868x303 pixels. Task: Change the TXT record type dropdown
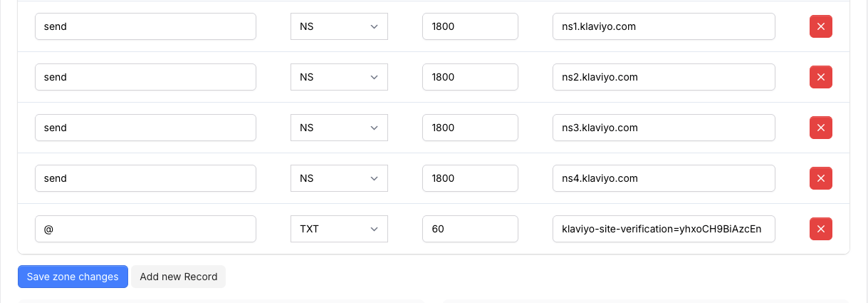pyautogui.click(x=339, y=229)
